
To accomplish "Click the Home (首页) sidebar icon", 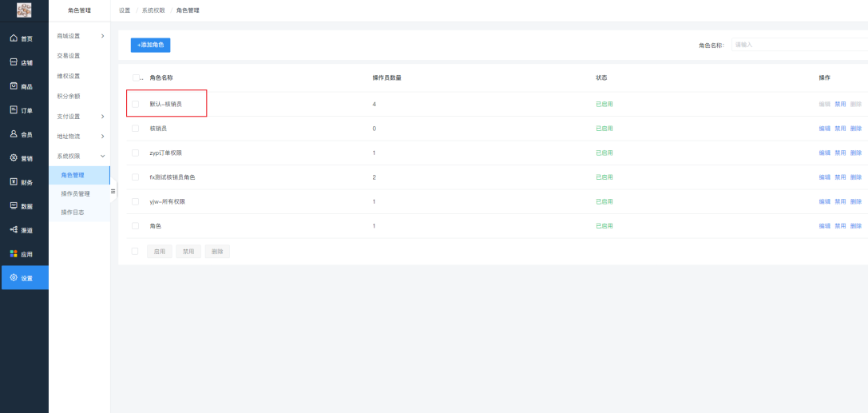I will click(x=14, y=38).
